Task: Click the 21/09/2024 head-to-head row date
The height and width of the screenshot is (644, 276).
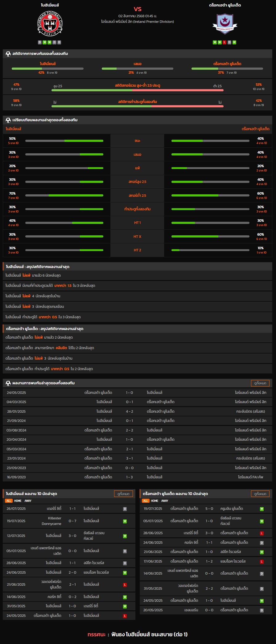Action: point(16,421)
